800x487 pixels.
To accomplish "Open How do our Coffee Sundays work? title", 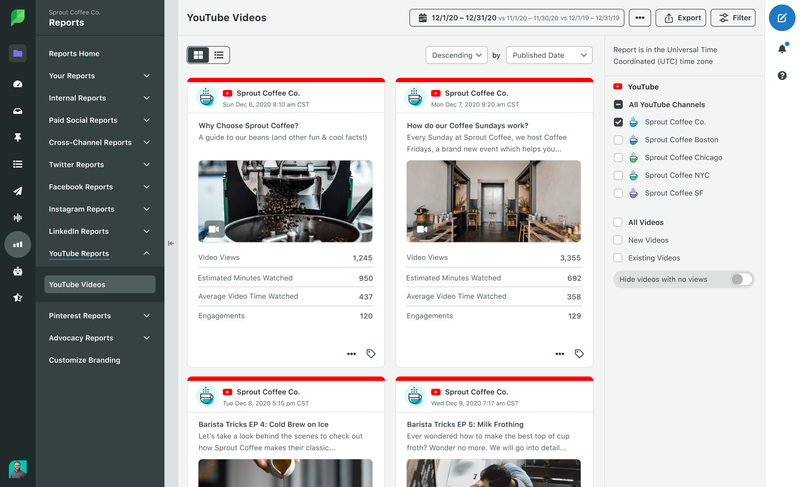I will [467, 125].
